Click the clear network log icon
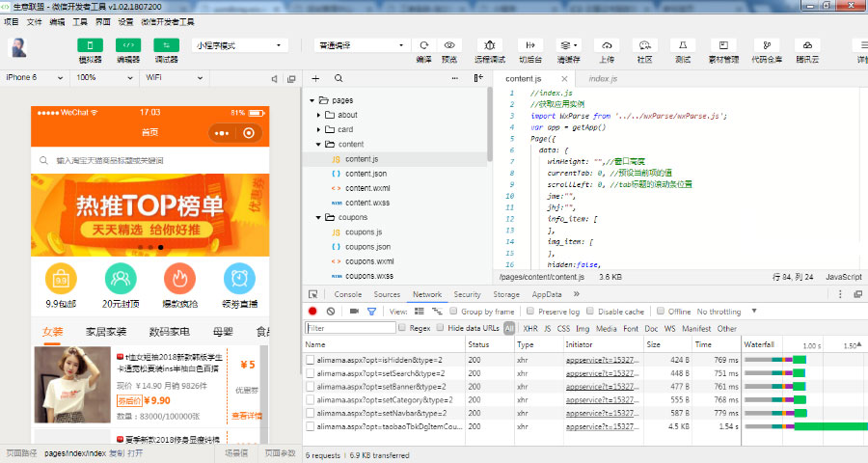 tap(331, 312)
